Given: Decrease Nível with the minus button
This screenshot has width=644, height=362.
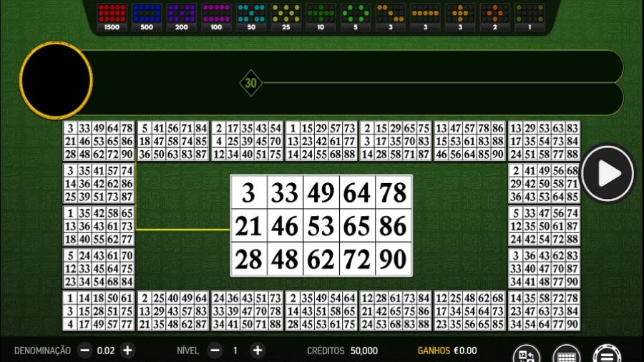Looking at the screenshot, I should (x=215, y=351).
